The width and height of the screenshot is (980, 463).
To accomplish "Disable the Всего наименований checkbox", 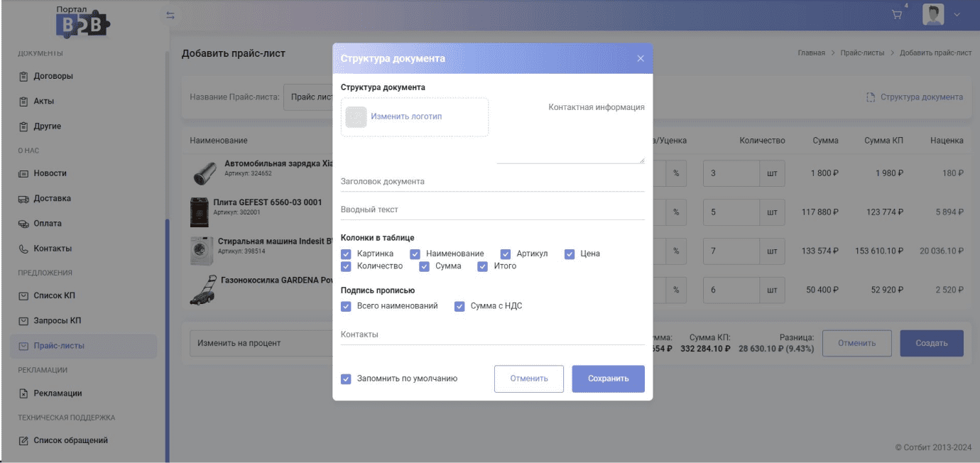I will click(x=346, y=306).
